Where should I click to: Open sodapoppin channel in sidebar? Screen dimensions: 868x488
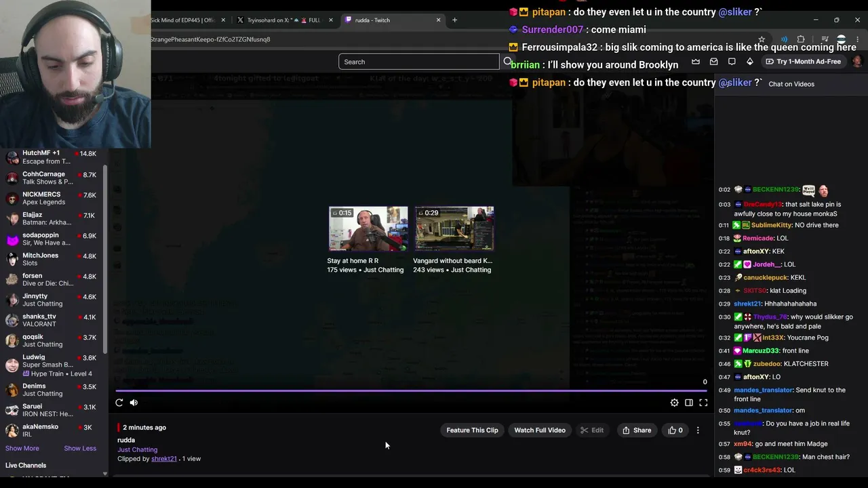click(x=52, y=239)
